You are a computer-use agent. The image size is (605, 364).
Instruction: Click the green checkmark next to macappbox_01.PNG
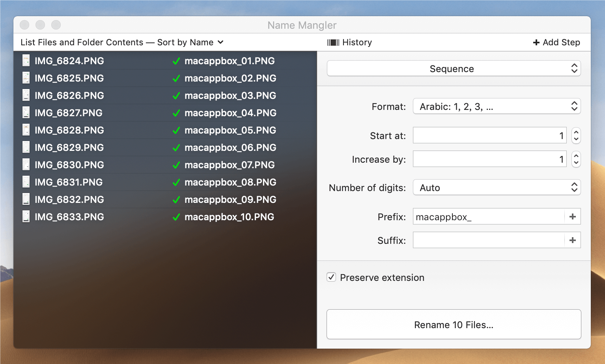[176, 61]
